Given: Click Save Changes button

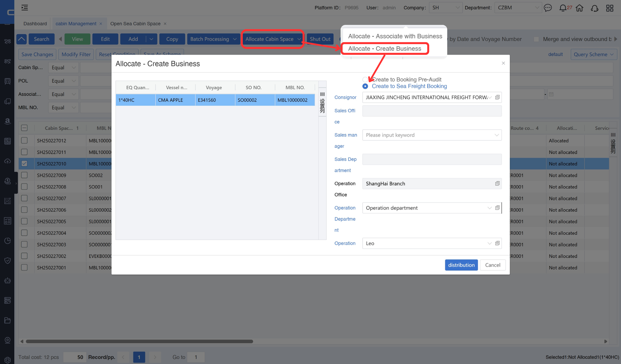Looking at the screenshot, I should coord(37,54).
